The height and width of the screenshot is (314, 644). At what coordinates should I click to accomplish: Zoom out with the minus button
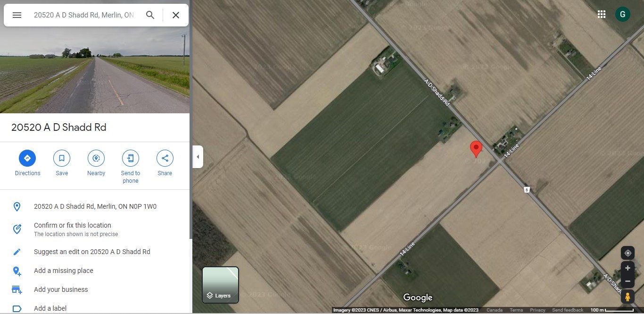tap(627, 281)
